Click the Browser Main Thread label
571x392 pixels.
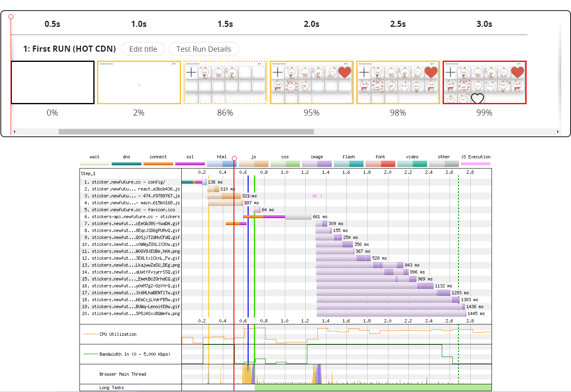click(x=123, y=374)
